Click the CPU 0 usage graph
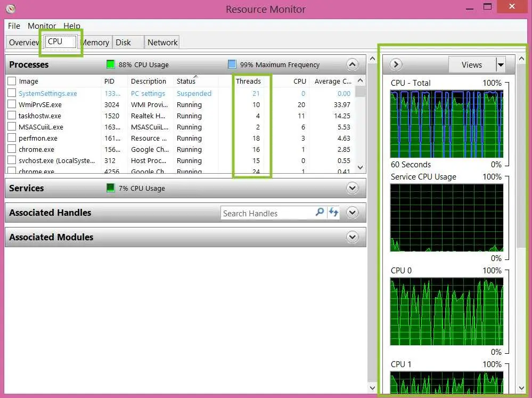 tap(446, 311)
